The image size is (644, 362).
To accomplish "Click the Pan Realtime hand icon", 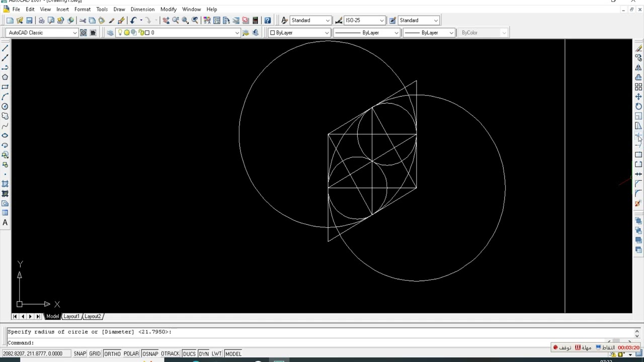I will click(x=166, y=21).
